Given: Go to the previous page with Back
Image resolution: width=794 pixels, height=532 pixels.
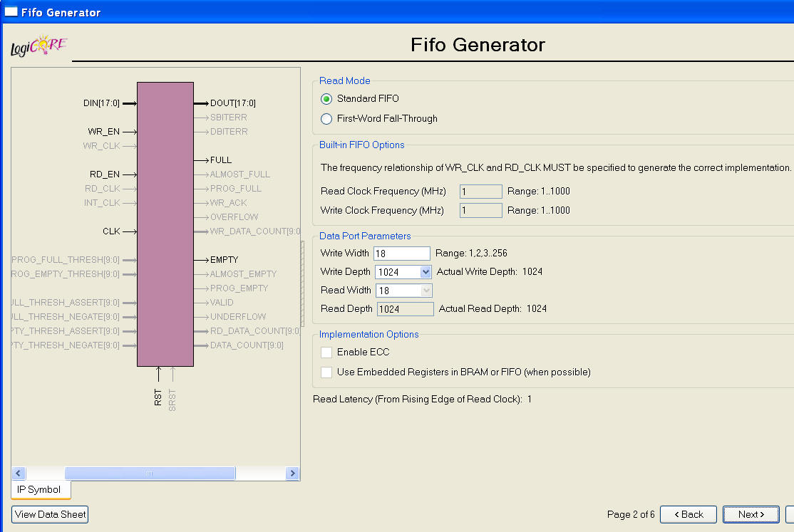Looking at the screenshot, I should pos(689,514).
